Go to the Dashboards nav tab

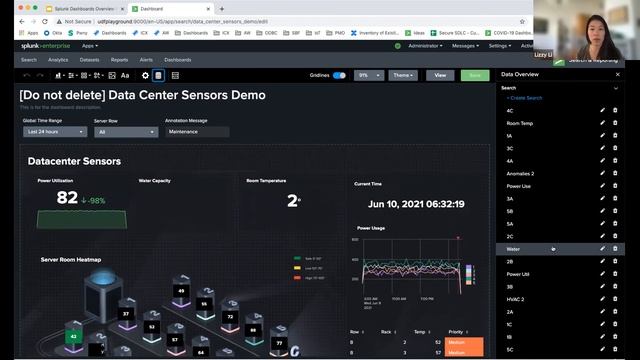pos(178,60)
